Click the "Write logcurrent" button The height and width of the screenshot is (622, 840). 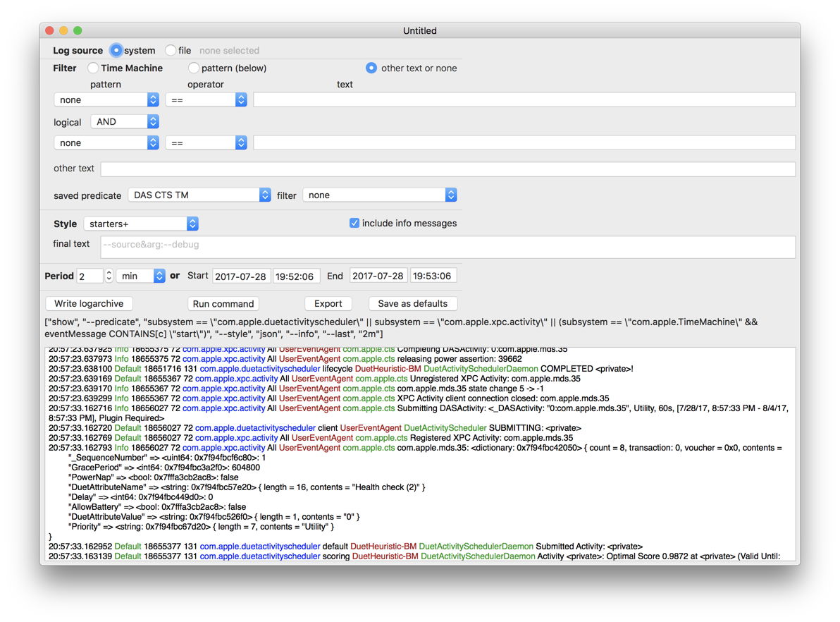click(89, 303)
